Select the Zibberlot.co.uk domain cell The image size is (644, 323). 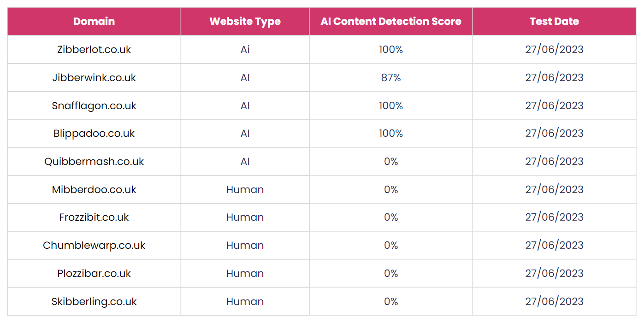pyautogui.click(x=94, y=49)
